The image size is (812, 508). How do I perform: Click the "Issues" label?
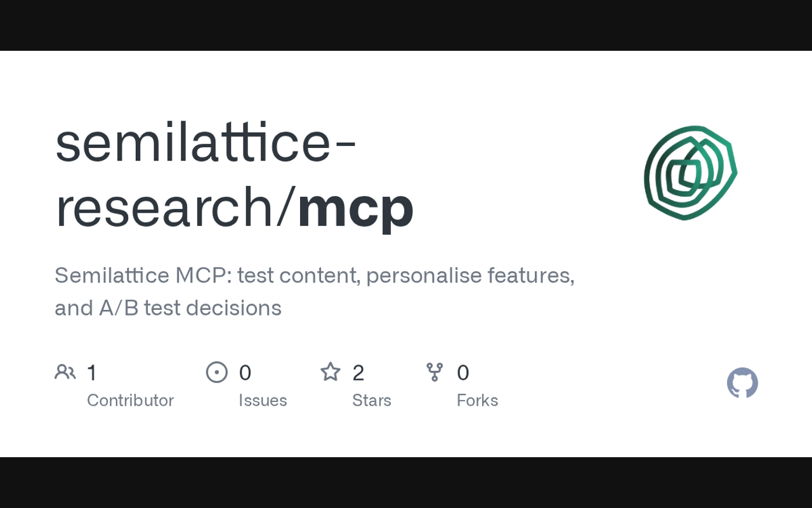(263, 400)
